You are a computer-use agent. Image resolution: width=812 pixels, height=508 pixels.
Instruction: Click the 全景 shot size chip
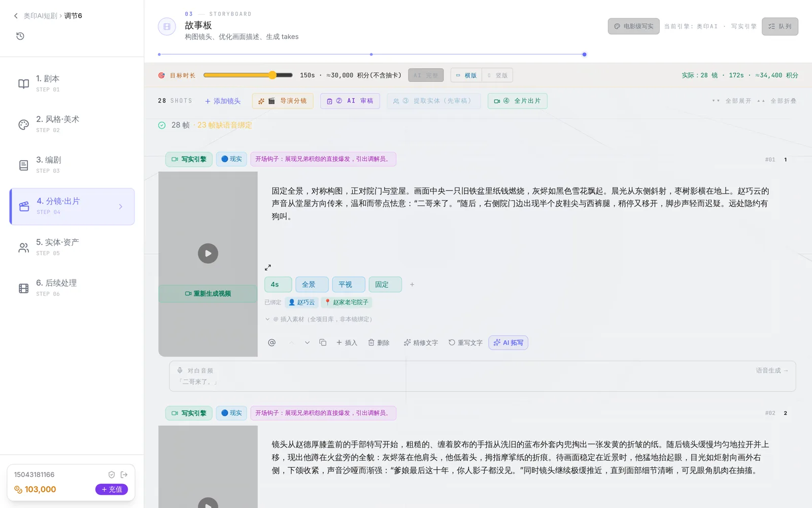click(x=312, y=284)
